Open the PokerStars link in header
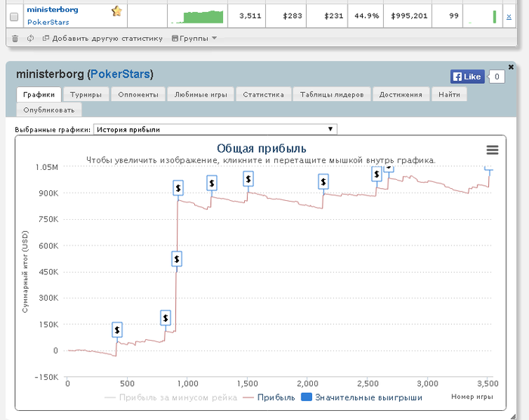Screen dimensions: 529x420 point(121,74)
